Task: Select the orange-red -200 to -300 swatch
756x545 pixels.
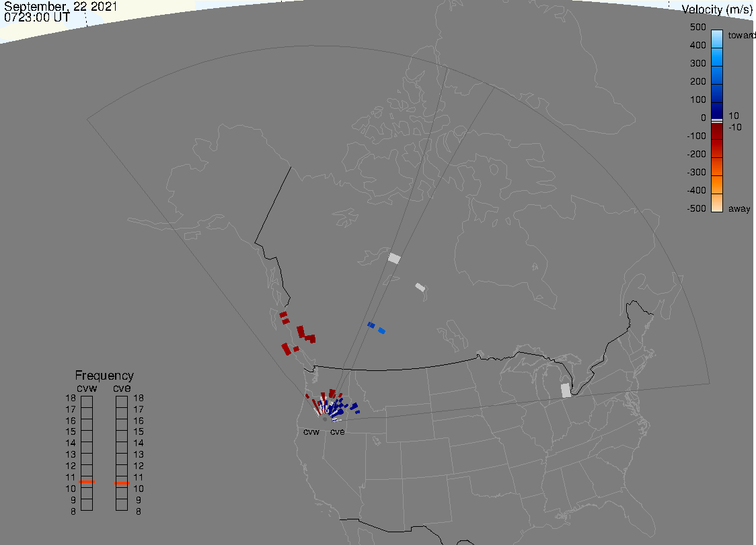Action: click(717, 166)
